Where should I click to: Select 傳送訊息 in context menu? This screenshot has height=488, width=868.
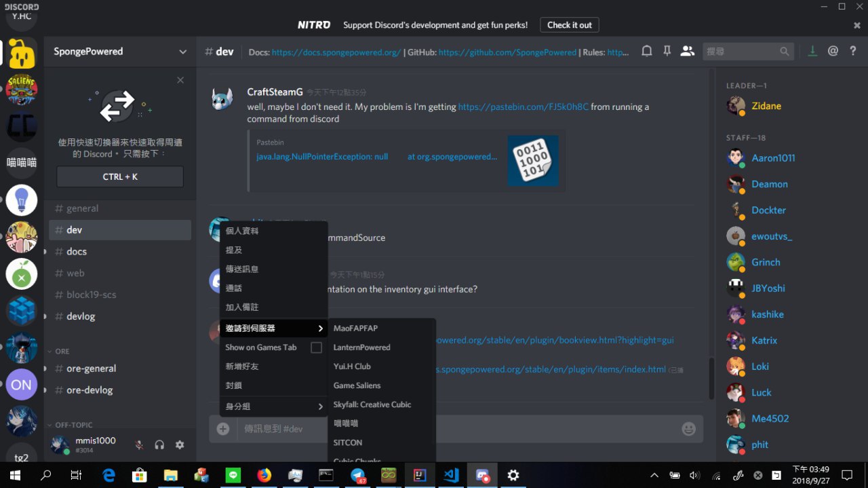[x=274, y=269]
